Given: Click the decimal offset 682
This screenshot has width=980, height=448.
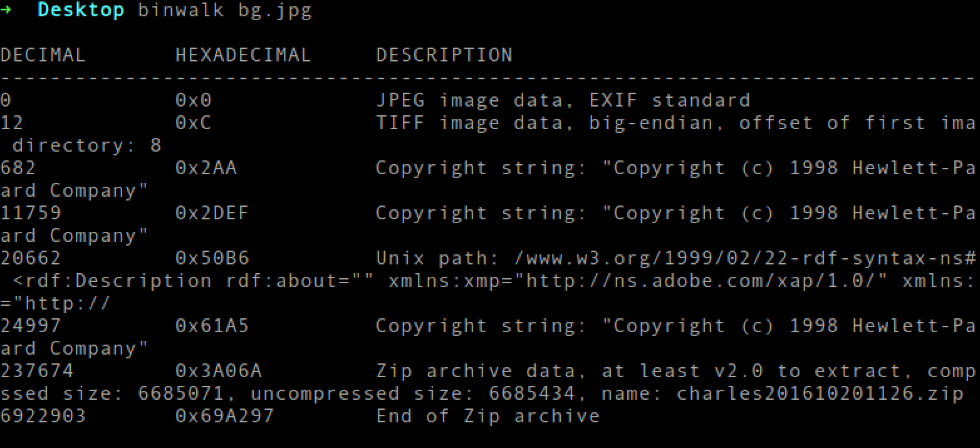Looking at the screenshot, I should 18,169.
